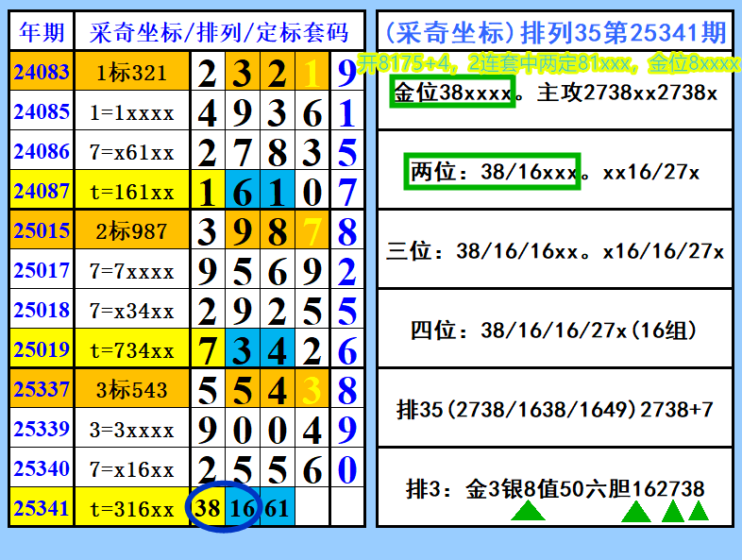Click the green overlay text 开8175+4
742x560 pixels.
[x=402, y=63]
